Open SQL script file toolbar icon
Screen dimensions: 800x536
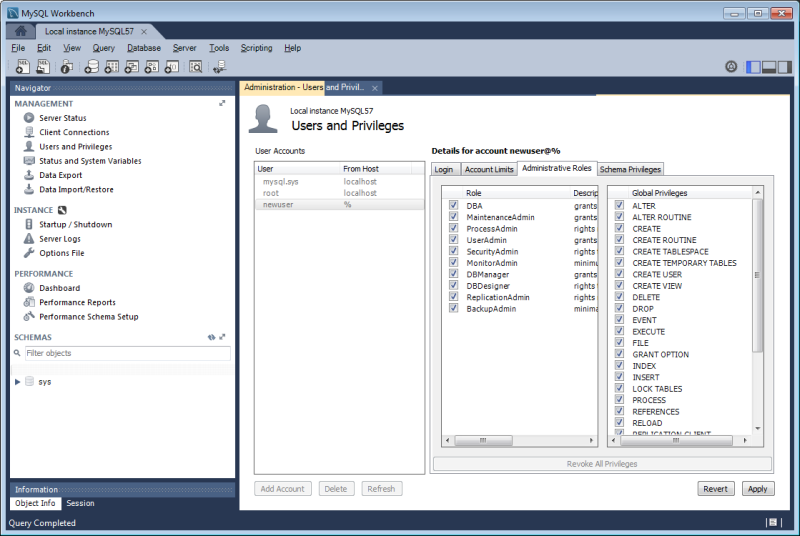[43, 66]
